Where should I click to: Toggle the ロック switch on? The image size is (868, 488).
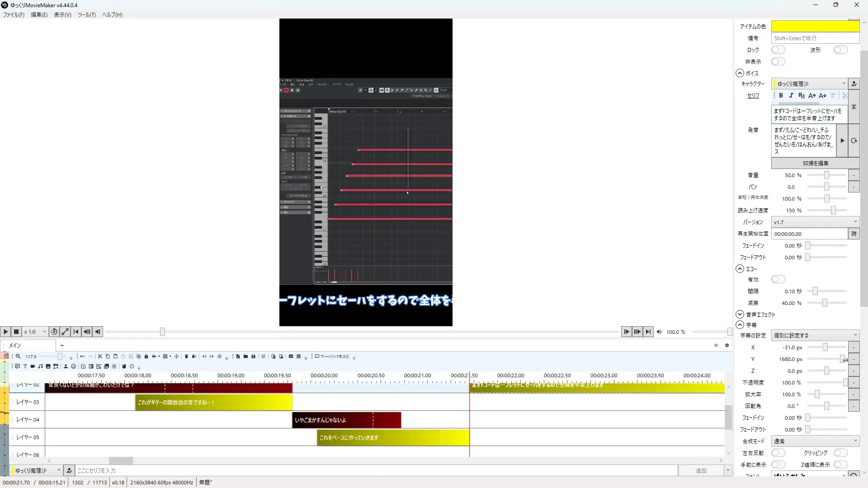[778, 50]
